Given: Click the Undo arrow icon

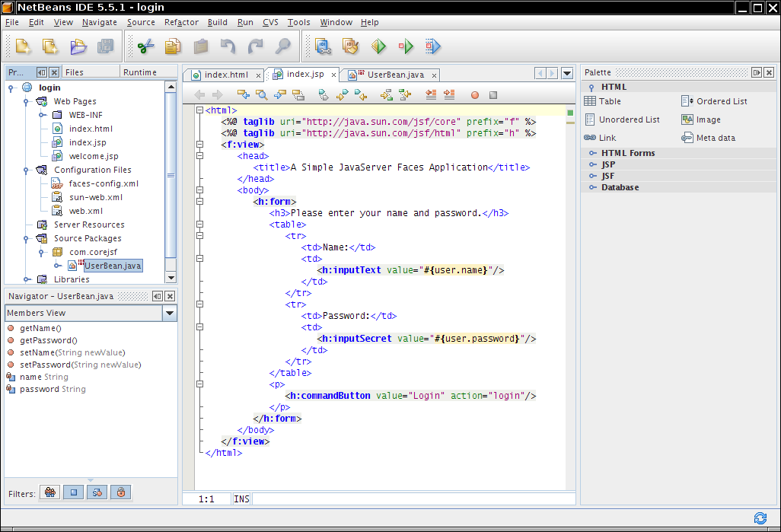Looking at the screenshot, I should point(228,46).
